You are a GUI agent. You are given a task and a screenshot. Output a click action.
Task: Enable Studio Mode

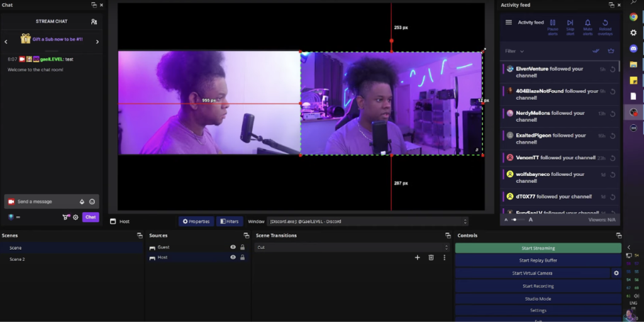(x=538, y=299)
